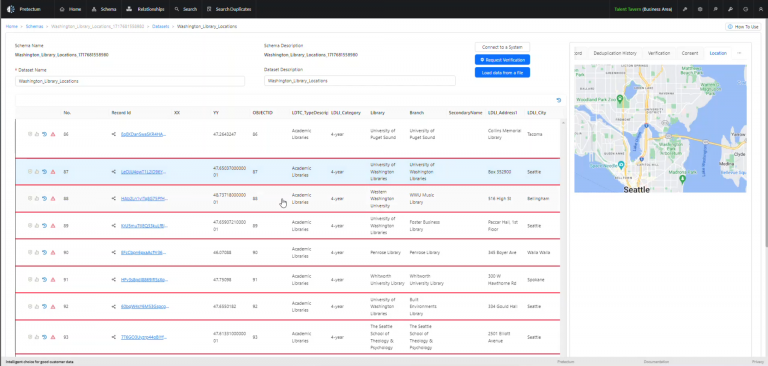Click the Dataset Name input field
The width and height of the screenshot is (768, 366).
pyautogui.click(x=130, y=81)
